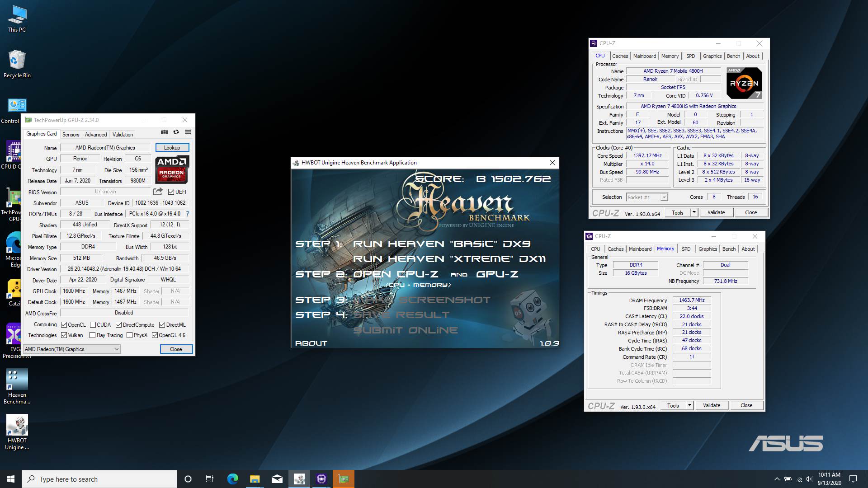Open Socket #1 selection dropdown
Viewport: 868px width, 488px height.
point(647,197)
